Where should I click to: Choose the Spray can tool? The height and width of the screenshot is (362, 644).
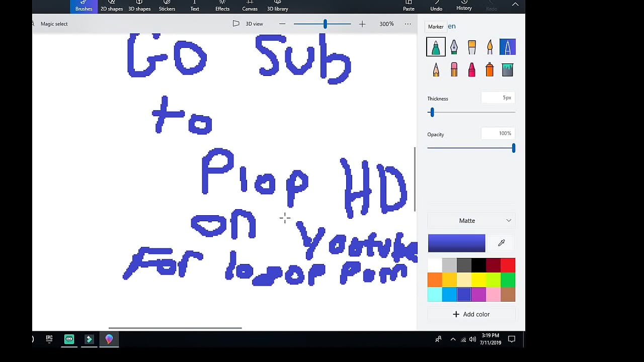coord(490,69)
